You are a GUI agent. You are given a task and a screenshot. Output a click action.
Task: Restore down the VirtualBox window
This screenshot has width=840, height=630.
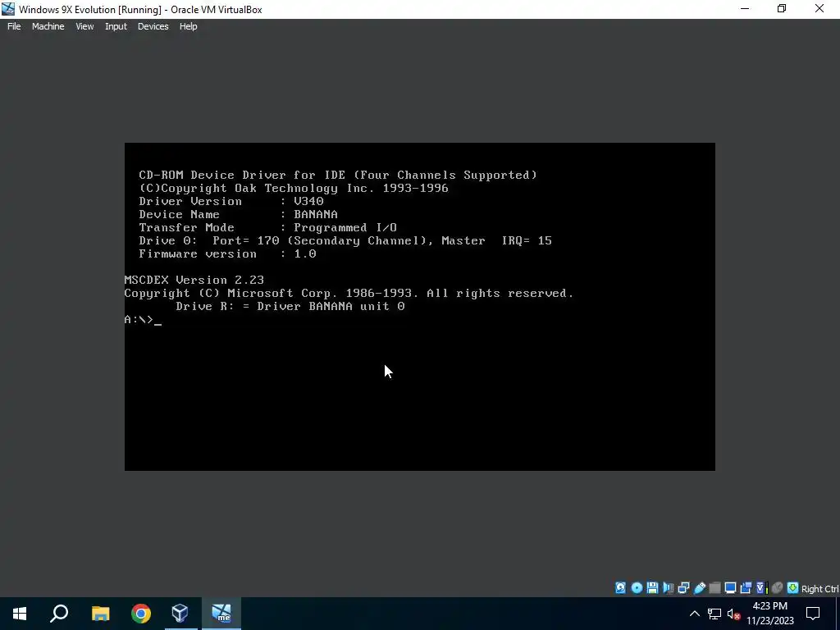coord(782,9)
